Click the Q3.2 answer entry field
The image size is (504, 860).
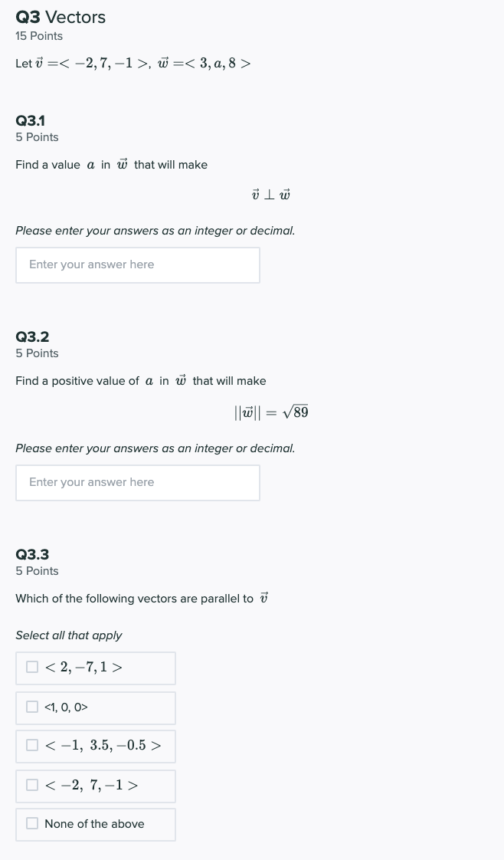click(138, 482)
